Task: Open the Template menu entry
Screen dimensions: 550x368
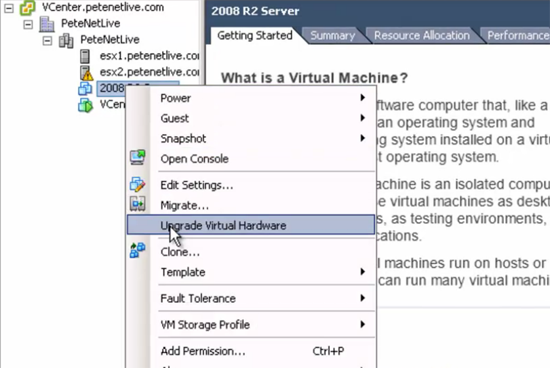Action: (x=251, y=272)
